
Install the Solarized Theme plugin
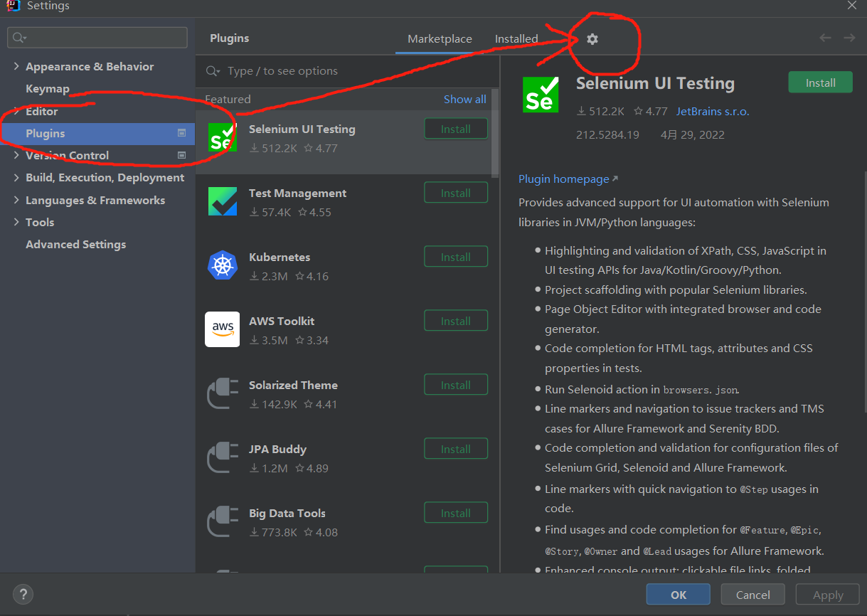456,385
